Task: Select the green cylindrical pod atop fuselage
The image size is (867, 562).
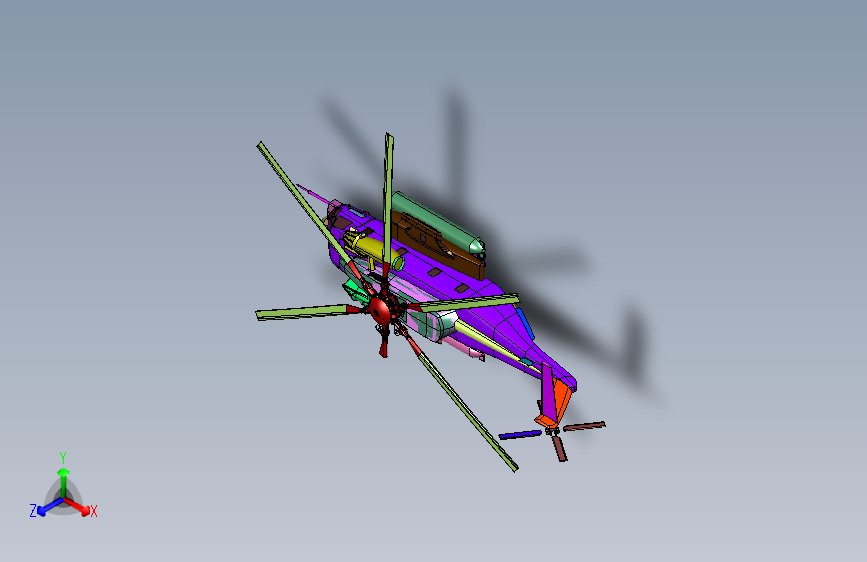Action: pyautogui.click(x=437, y=223)
